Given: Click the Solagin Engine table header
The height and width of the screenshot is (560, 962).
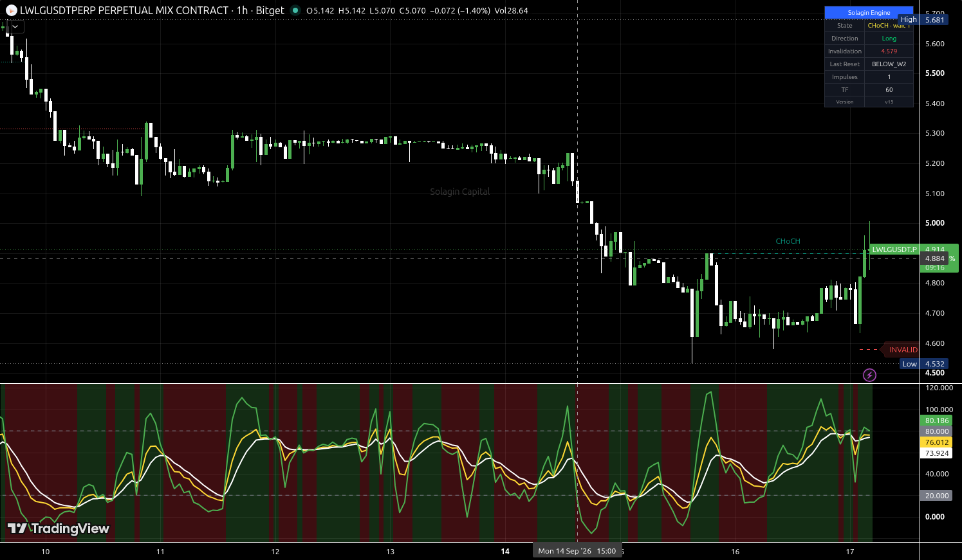Looking at the screenshot, I should point(869,13).
